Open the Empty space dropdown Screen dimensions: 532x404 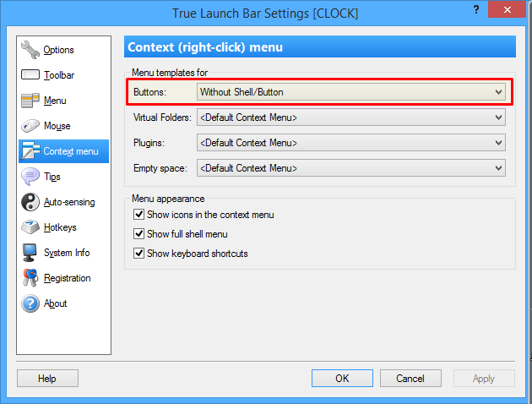tap(350, 168)
